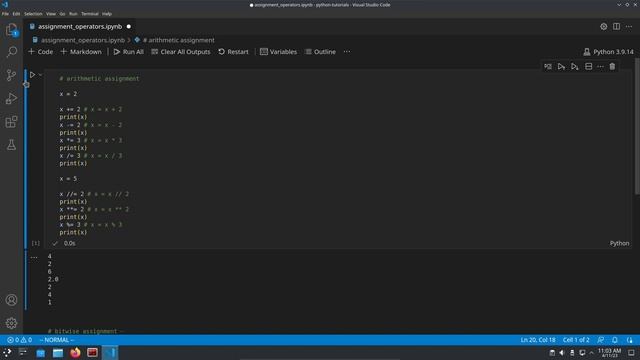Click Run All in notebook toolbar

point(129,52)
